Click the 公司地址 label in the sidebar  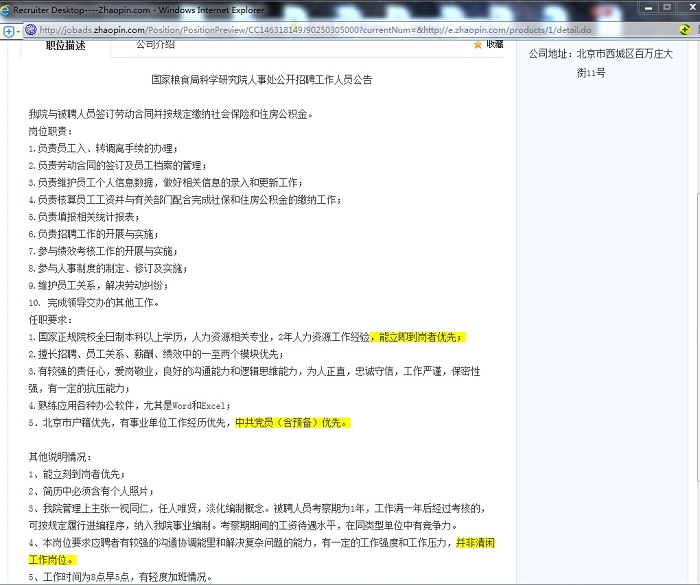551,54
